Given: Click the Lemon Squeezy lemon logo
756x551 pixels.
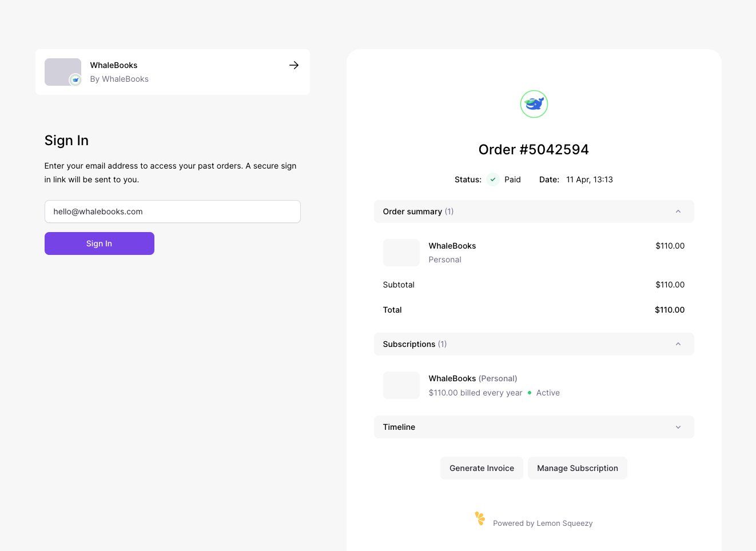Looking at the screenshot, I should click(480, 518).
